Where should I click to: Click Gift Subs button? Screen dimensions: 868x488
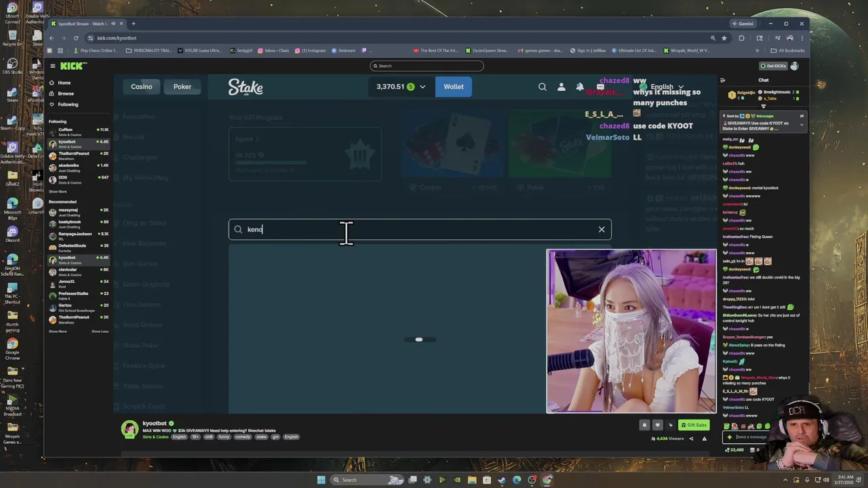(694, 425)
